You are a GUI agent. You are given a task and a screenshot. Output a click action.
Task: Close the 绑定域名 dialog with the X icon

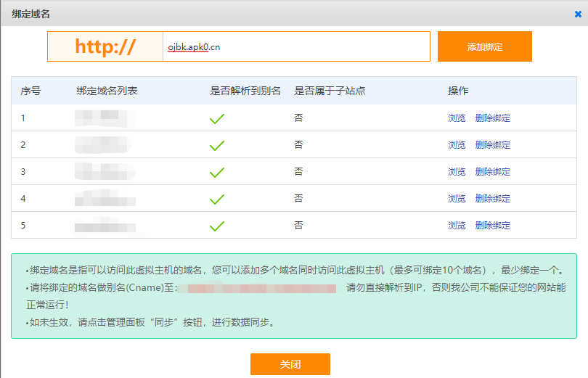[x=577, y=14]
